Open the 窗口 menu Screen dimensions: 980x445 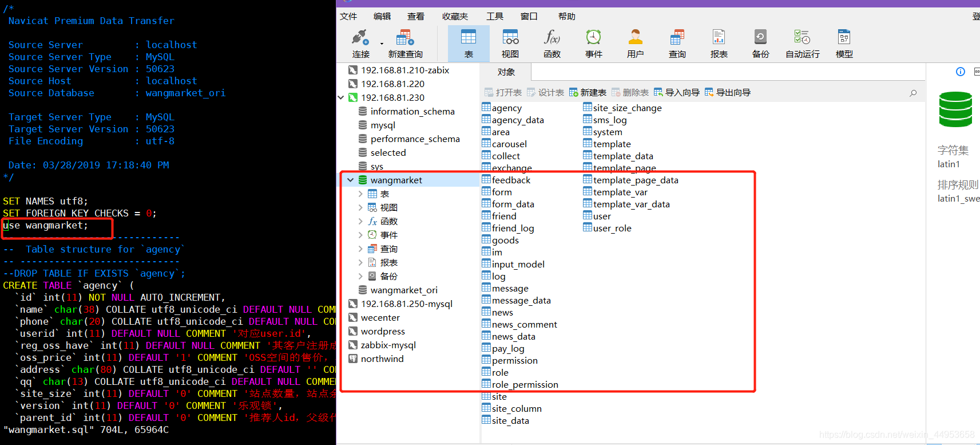529,17
